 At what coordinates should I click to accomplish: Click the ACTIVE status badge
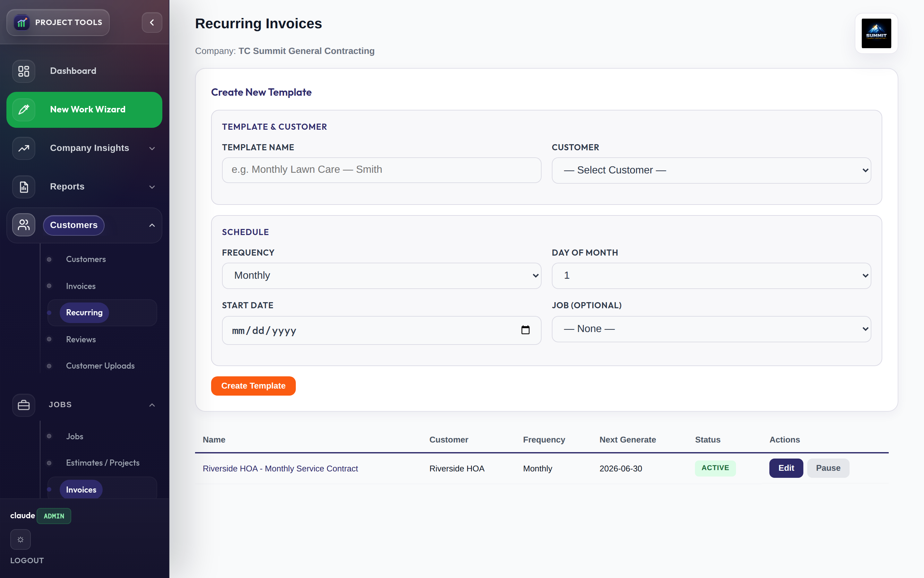pos(715,468)
